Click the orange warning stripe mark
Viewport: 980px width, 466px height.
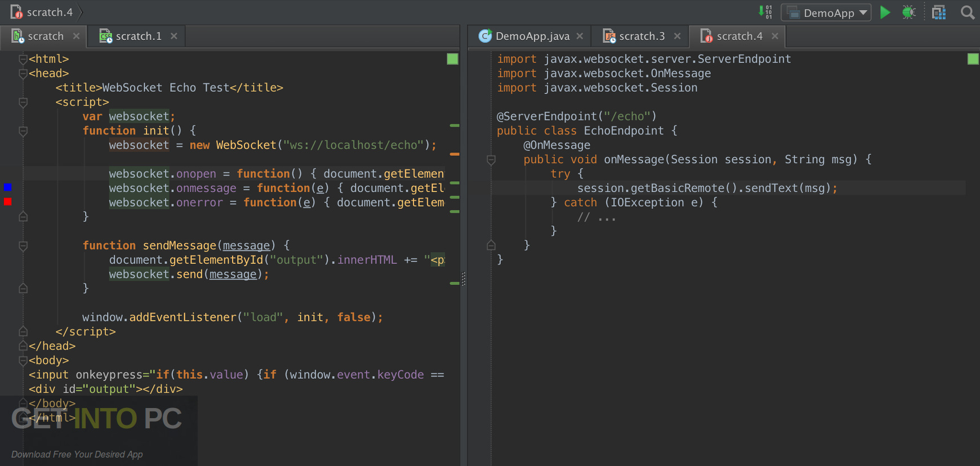point(455,154)
